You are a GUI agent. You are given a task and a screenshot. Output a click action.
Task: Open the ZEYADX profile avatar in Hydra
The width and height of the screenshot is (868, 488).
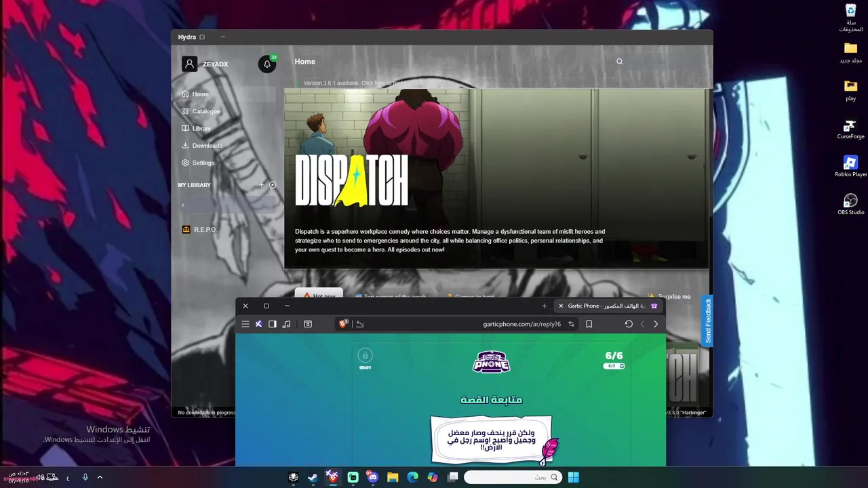pyautogui.click(x=189, y=64)
